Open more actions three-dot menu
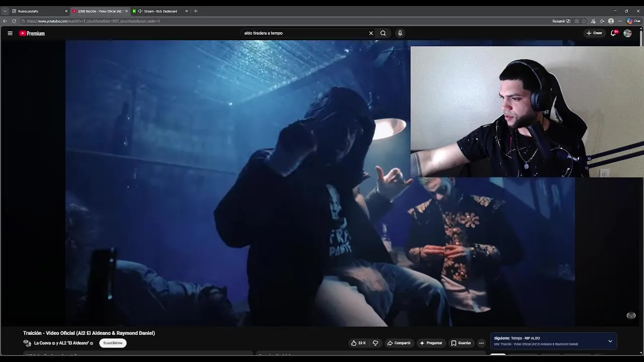Image resolution: width=644 pixels, height=362 pixels. tap(481, 343)
